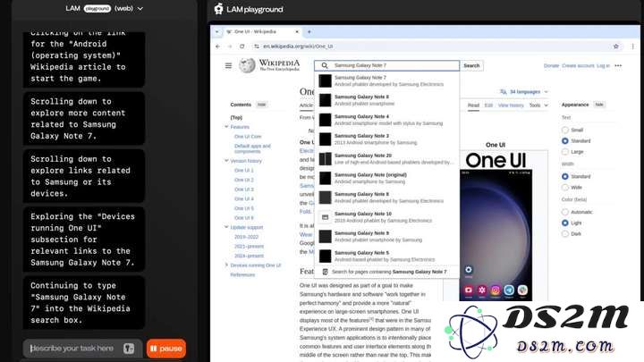Select Dark color option
644x362 pixels.
[565, 234]
